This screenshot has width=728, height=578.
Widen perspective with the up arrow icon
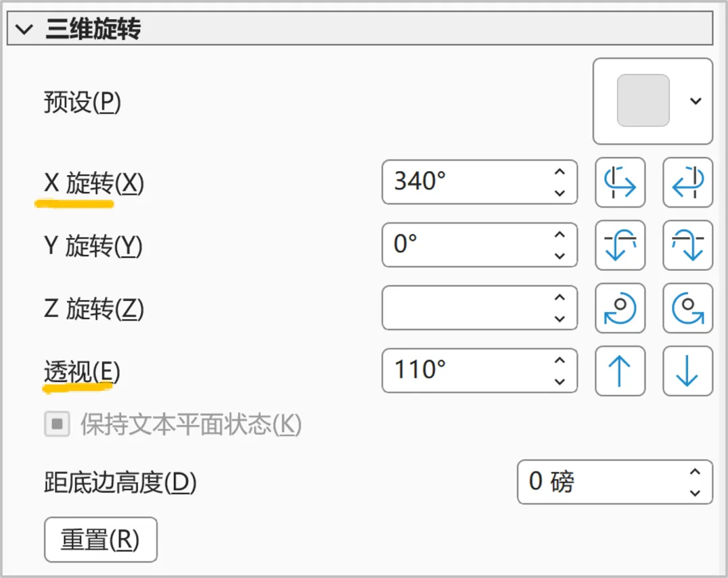click(620, 371)
